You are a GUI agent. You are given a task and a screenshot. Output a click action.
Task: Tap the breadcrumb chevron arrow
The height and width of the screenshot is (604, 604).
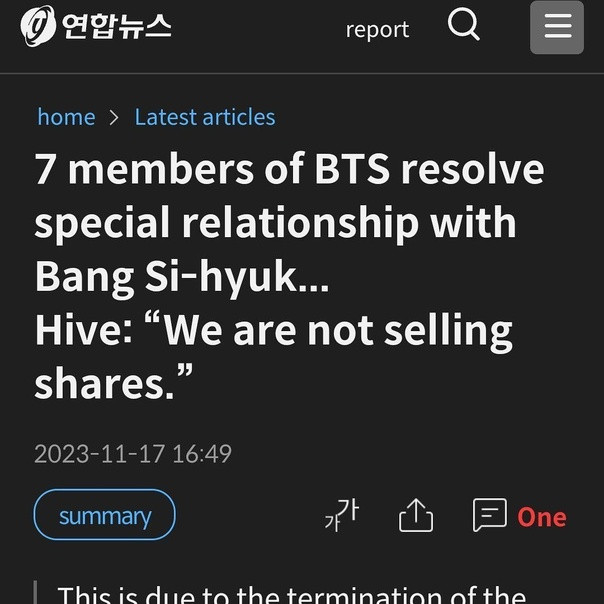pos(114,117)
